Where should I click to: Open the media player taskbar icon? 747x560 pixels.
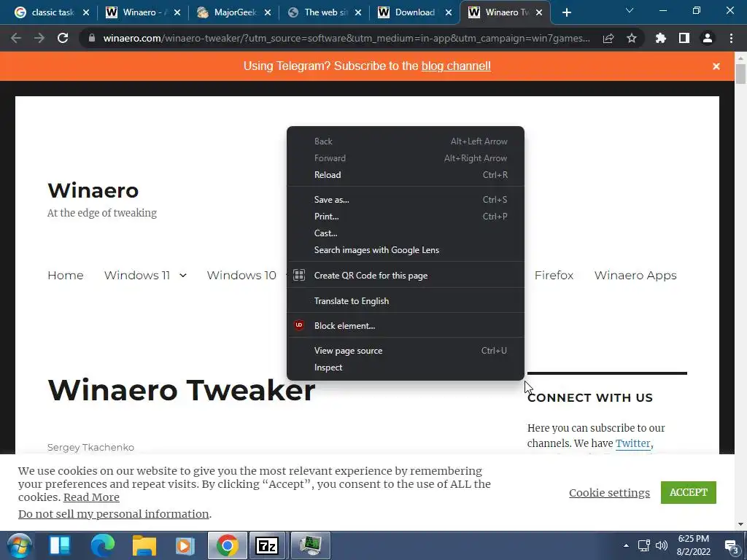[x=185, y=545]
